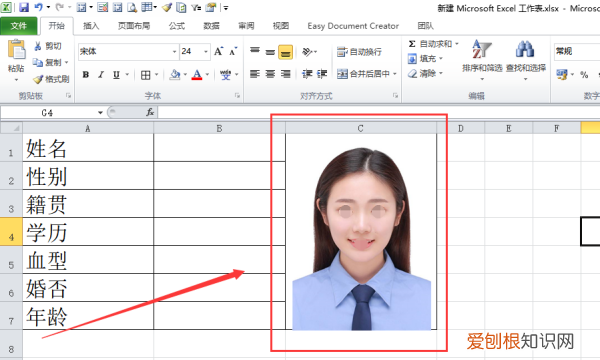Click the Fill (填充) button
This screenshot has height=360, width=600.
coord(422,59)
